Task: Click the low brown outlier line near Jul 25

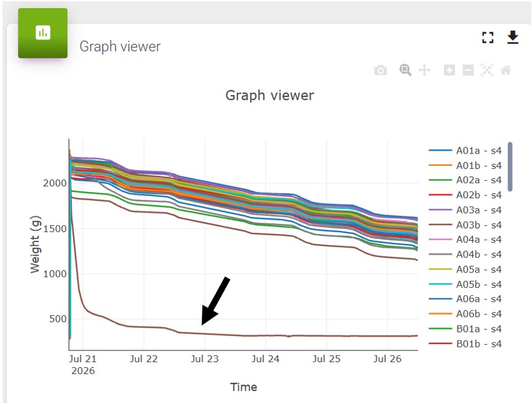Action: (x=327, y=336)
